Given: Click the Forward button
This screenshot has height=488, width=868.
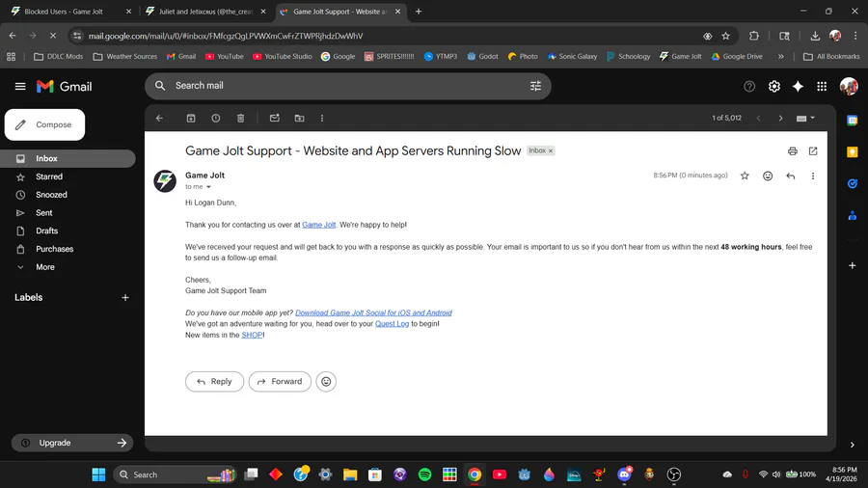Looking at the screenshot, I should [x=280, y=382].
